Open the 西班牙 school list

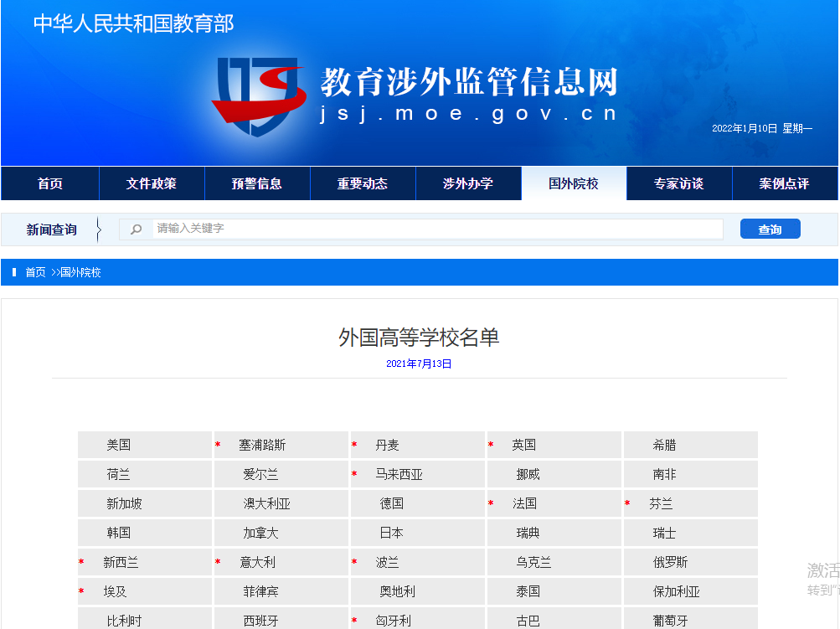tap(261, 621)
